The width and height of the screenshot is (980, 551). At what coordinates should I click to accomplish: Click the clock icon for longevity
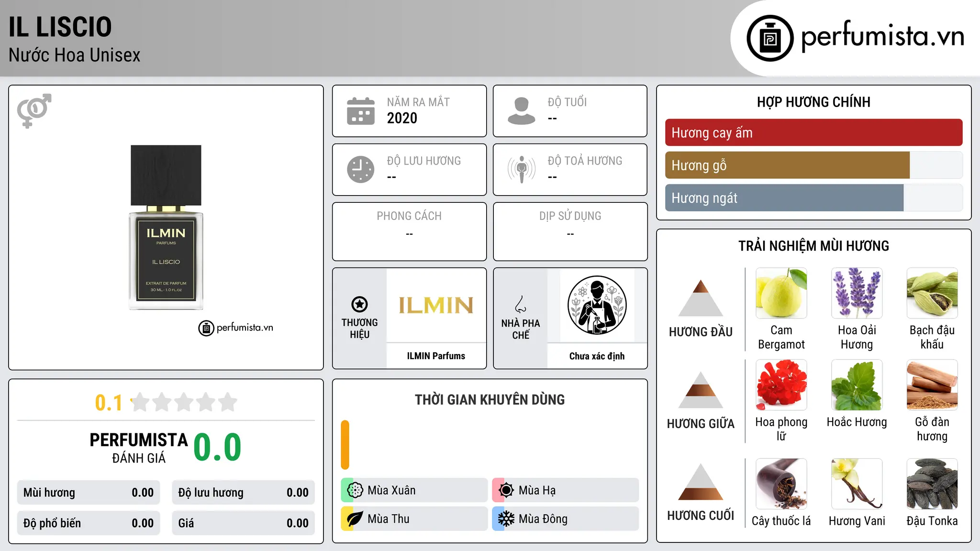(361, 169)
